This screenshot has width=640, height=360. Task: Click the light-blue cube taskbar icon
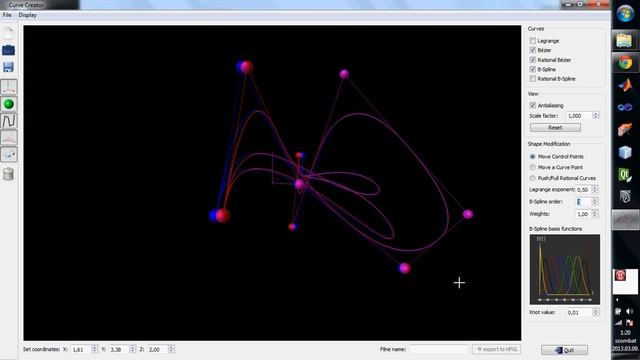point(625,152)
